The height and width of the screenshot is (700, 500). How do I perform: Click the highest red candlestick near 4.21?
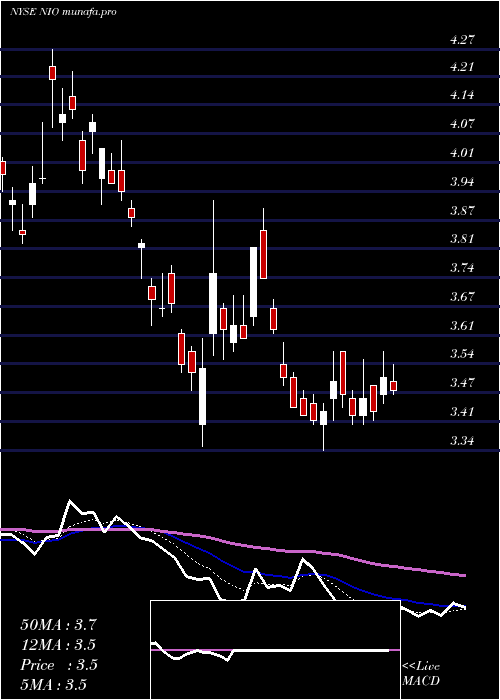point(52,73)
